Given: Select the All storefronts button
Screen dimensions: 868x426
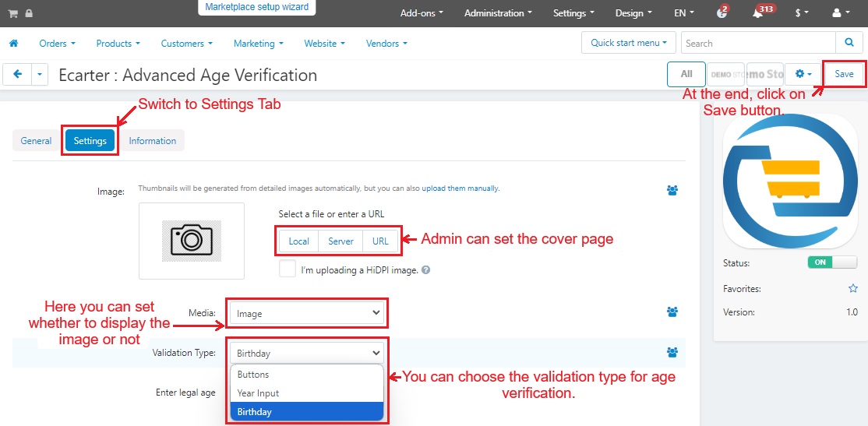Looking at the screenshot, I should click(x=686, y=74).
